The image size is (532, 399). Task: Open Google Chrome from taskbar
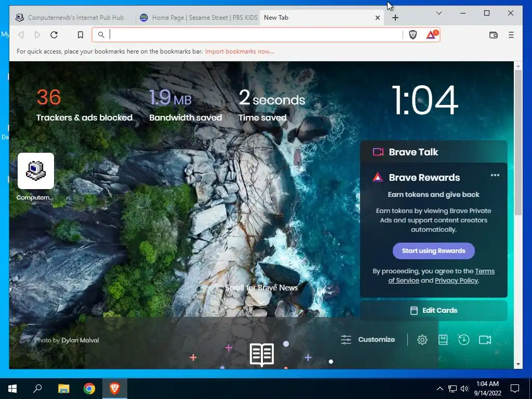89,389
